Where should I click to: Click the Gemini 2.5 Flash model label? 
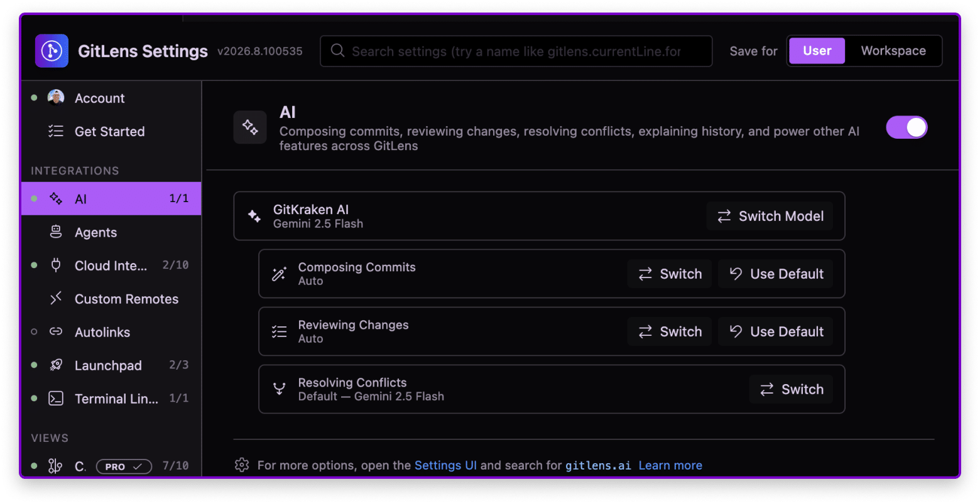[318, 223]
